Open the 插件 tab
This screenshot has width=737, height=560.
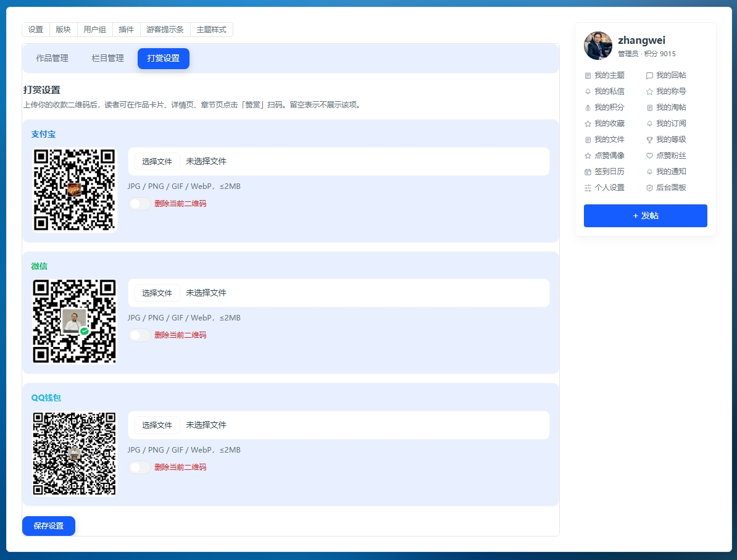tap(126, 30)
